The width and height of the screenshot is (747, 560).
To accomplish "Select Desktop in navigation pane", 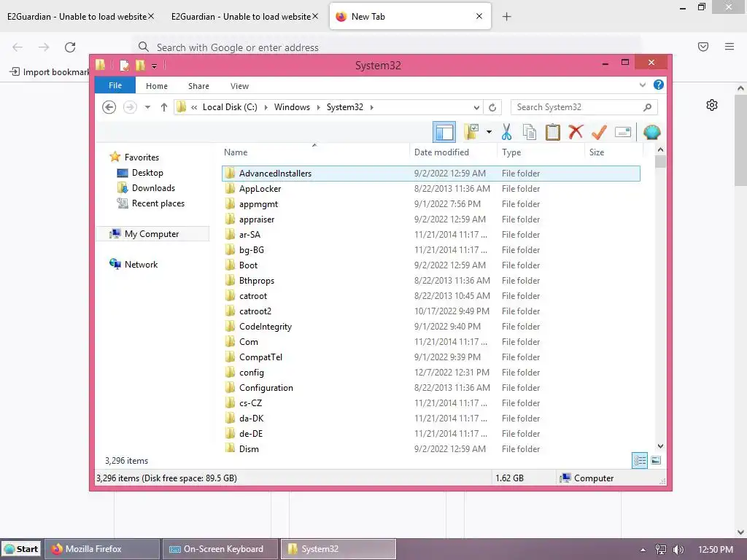I will [147, 172].
